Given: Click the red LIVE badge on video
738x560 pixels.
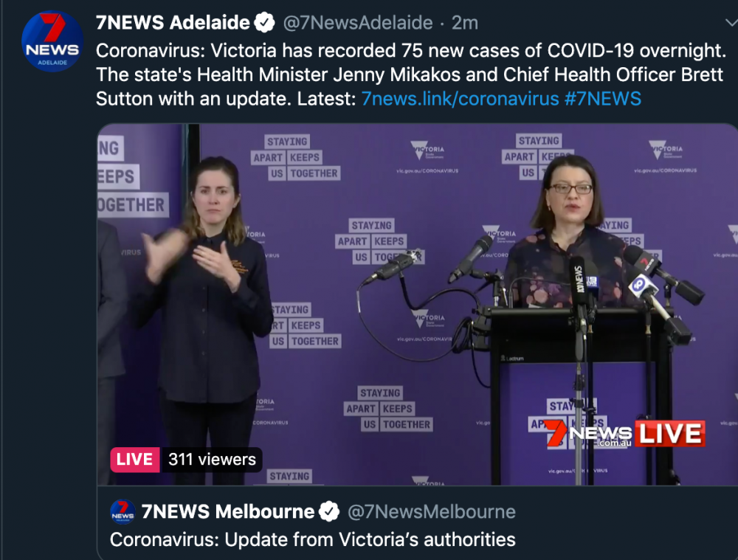Looking at the screenshot, I should (134, 460).
